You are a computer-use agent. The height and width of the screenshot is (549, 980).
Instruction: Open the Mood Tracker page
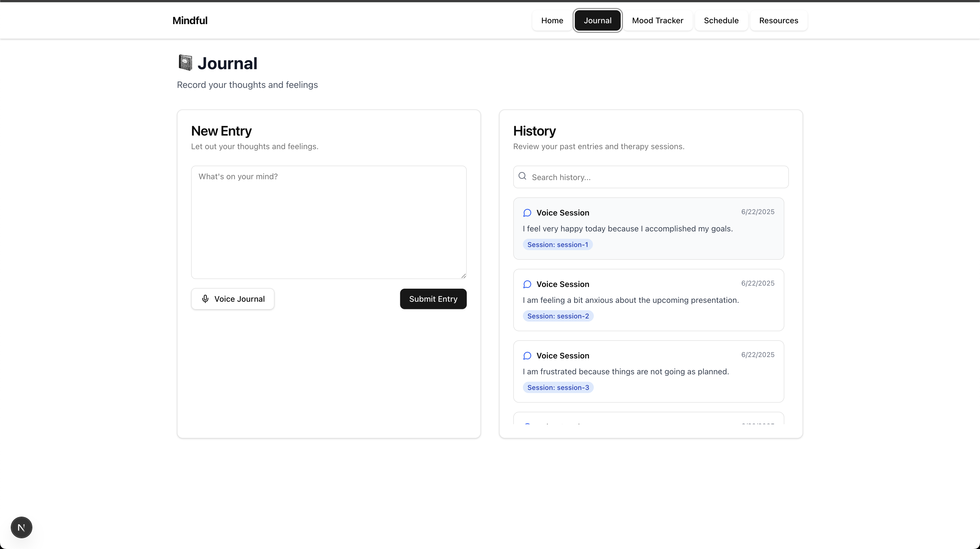point(657,20)
